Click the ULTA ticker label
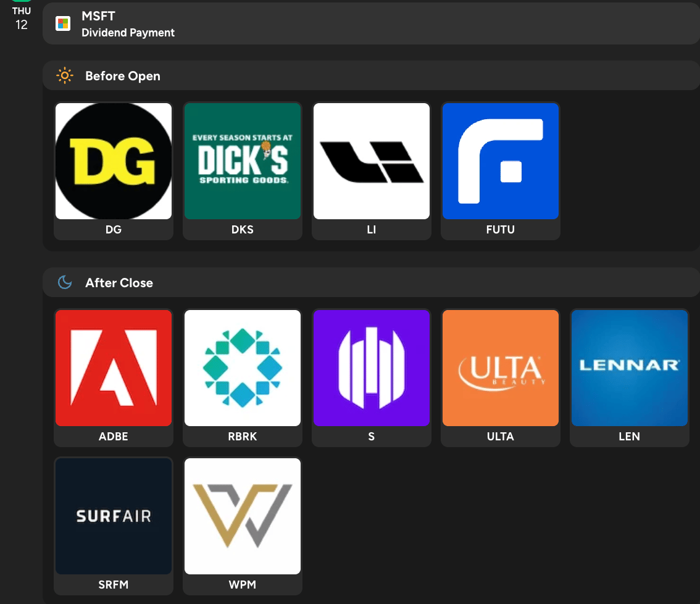 click(x=501, y=437)
